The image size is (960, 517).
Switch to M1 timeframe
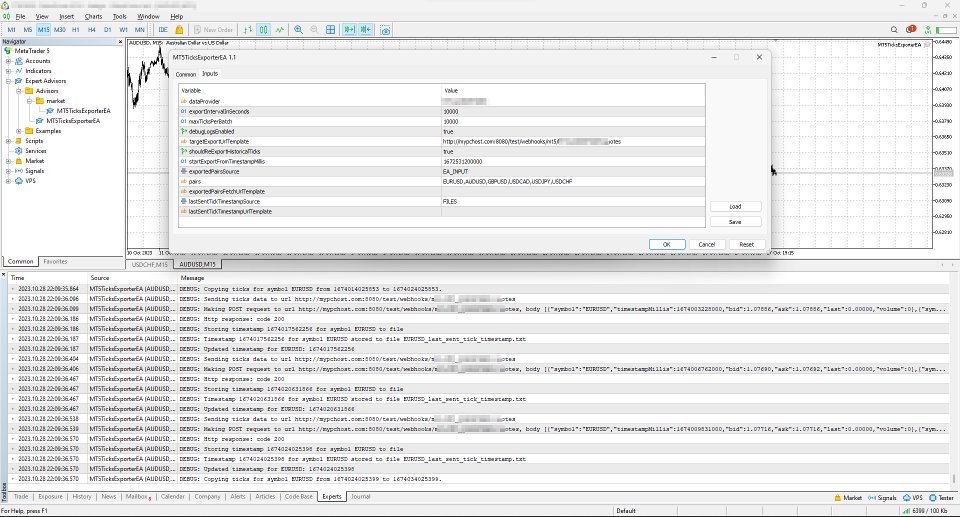[x=11, y=29]
